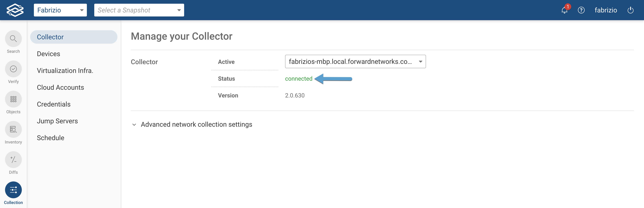The height and width of the screenshot is (208, 644).
Task: Open the Search sidebar icon
Action: [13, 39]
